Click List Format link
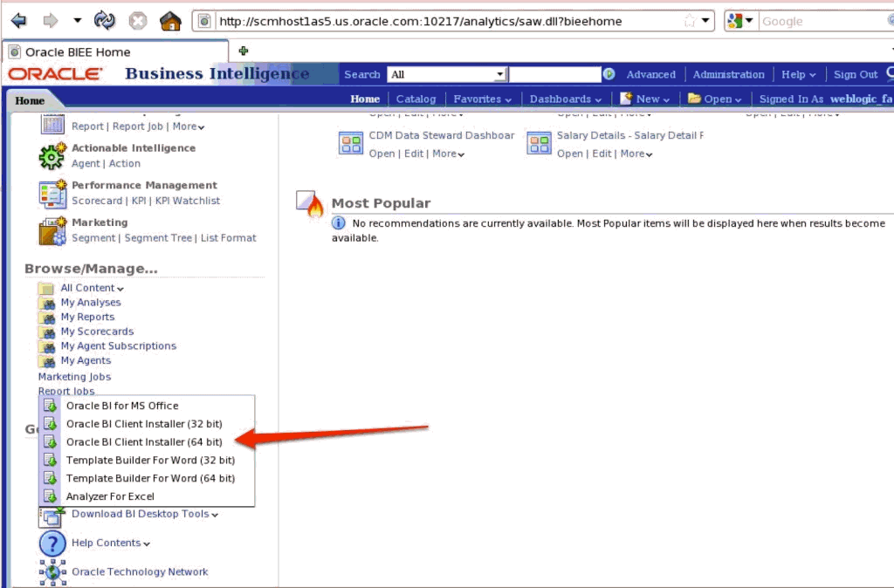 click(228, 238)
